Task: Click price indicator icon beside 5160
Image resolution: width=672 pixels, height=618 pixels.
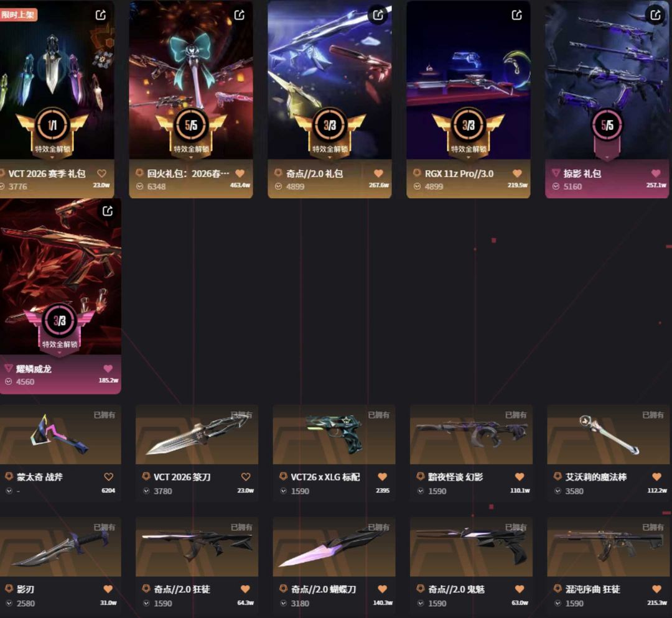Action: click(x=556, y=187)
